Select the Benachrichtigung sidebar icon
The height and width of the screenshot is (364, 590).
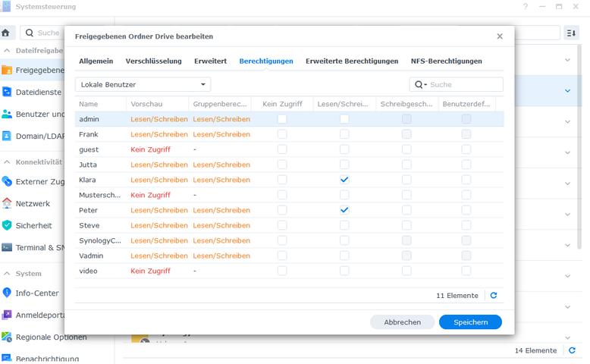tap(7, 359)
